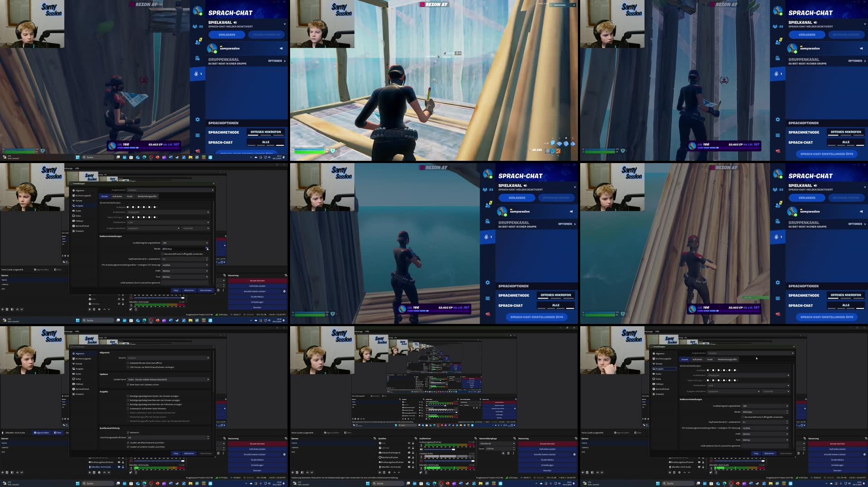
Task: In dialog-free OBS frame, click Studio-Modus
Action: click(548, 460)
